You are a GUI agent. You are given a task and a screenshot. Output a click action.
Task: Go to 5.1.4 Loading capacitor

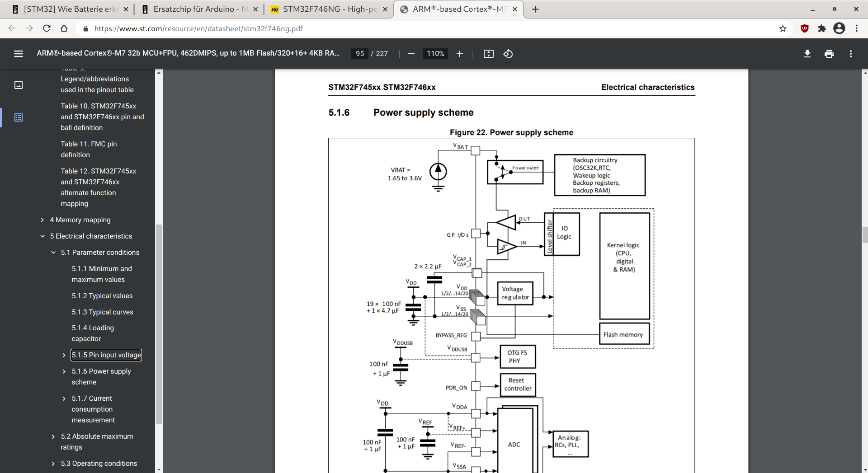coord(93,333)
